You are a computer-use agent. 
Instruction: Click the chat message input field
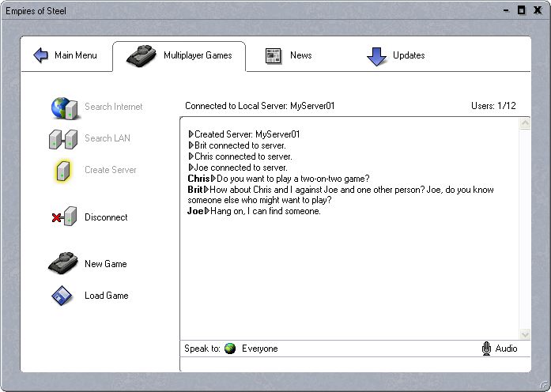coord(354,364)
